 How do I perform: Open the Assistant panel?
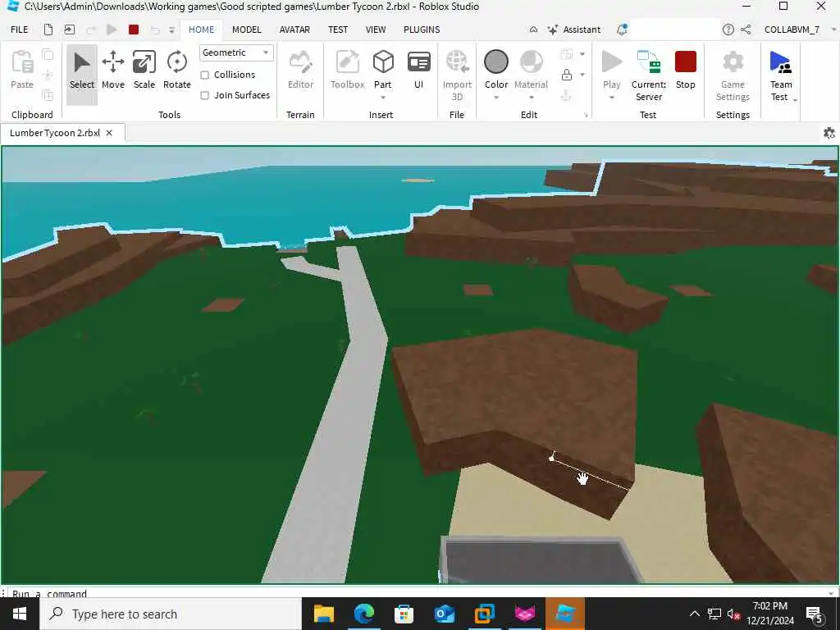[574, 30]
